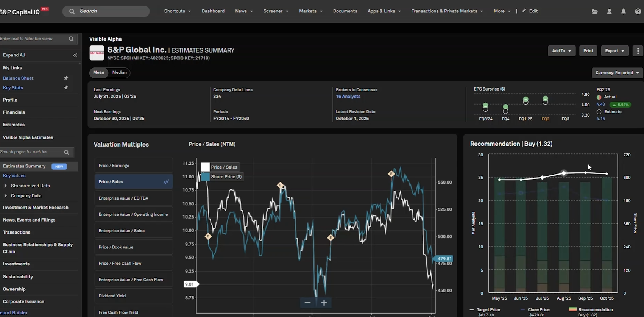The height and width of the screenshot is (317, 644).
Task: Click the chart zoom out minus button
Action: [x=307, y=303]
